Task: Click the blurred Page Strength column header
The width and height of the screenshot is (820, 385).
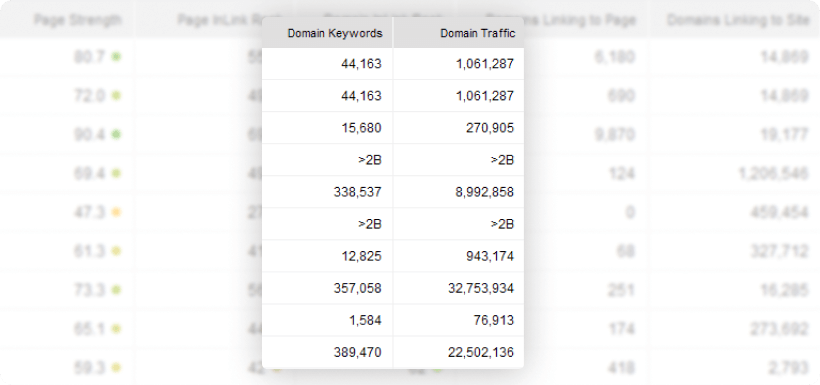Action: coord(77,20)
